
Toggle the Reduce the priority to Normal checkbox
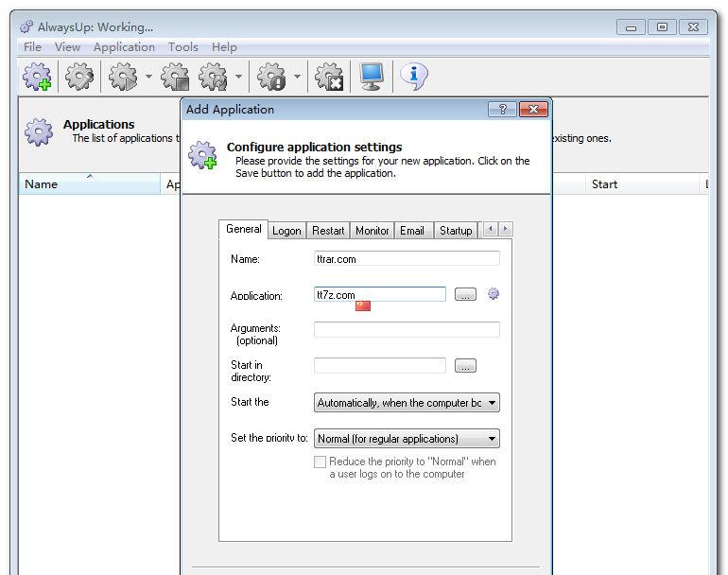point(320,462)
